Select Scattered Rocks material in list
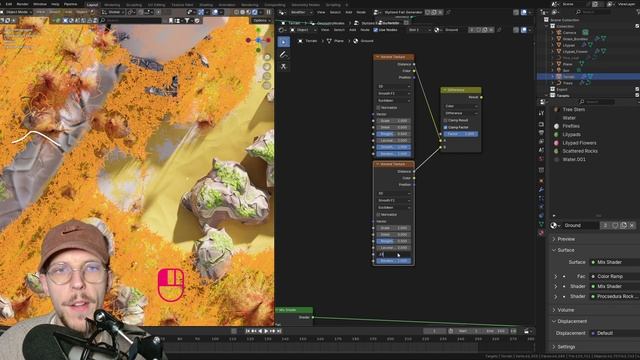Viewport: 640px width, 360px height. point(580,151)
